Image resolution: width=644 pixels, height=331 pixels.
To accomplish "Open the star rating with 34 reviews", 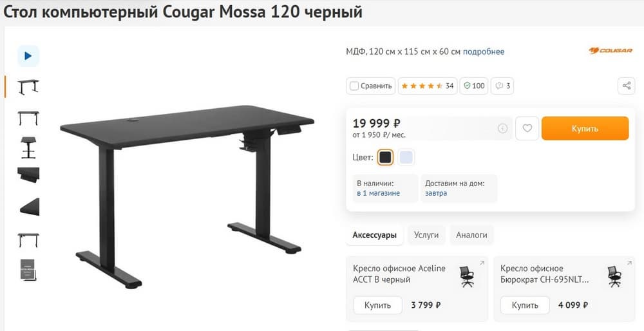I will [428, 86].
